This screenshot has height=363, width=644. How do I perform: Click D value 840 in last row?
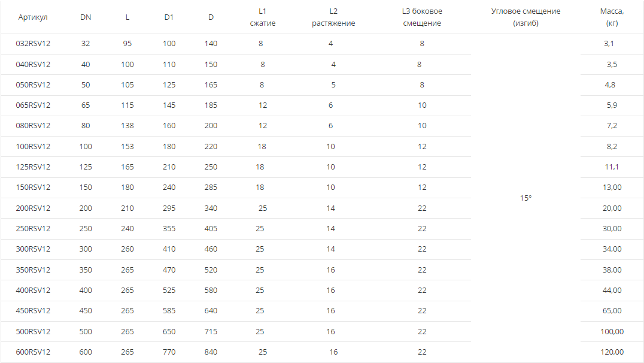tap(211, 352)
